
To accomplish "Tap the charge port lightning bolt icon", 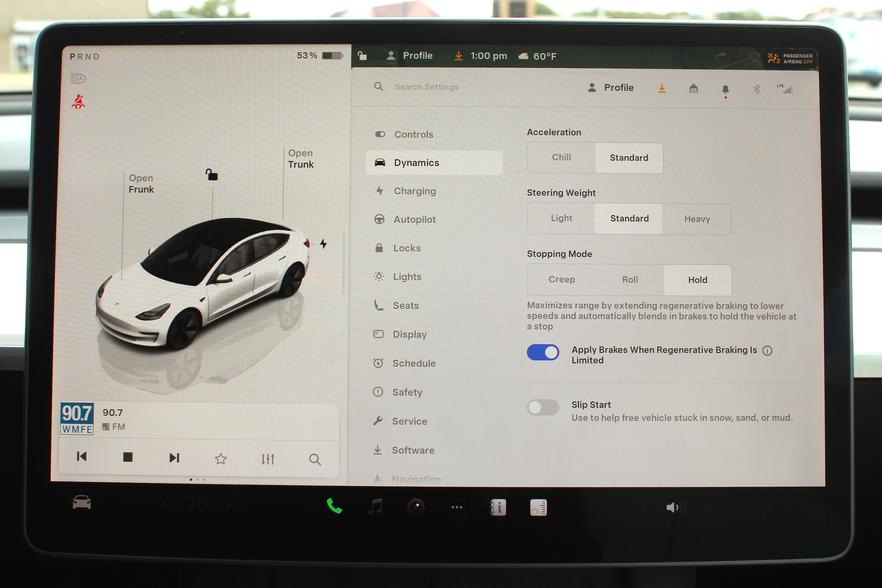I will [x=323, y=244].
